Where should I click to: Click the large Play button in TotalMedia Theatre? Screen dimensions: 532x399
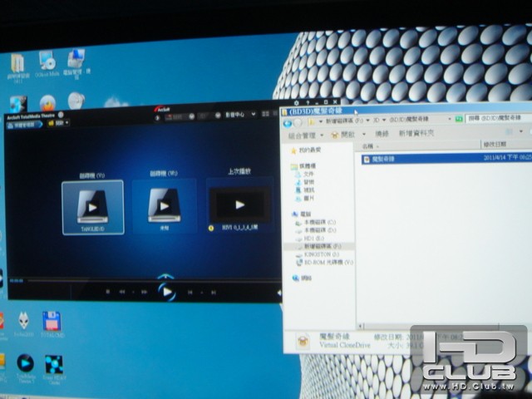(x=167, y=292)
